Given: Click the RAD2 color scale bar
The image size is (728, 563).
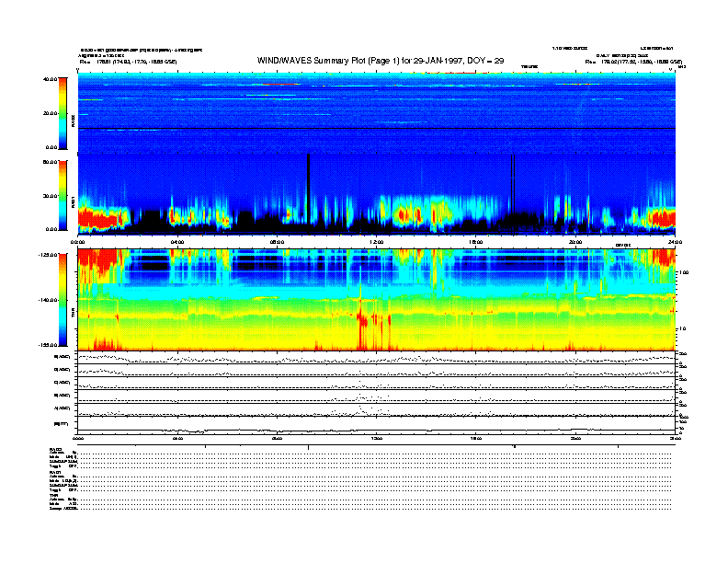Looking at the screenshot, I should click(63, 113).
